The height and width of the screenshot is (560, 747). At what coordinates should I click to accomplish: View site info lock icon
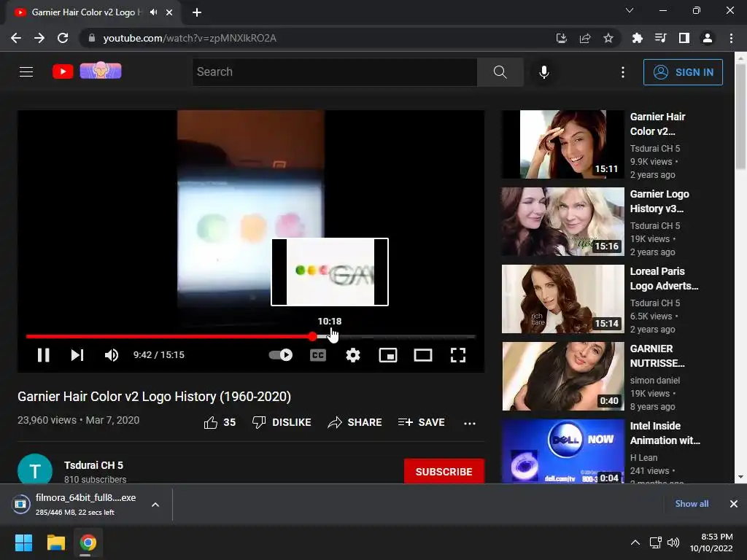(92, 38)
